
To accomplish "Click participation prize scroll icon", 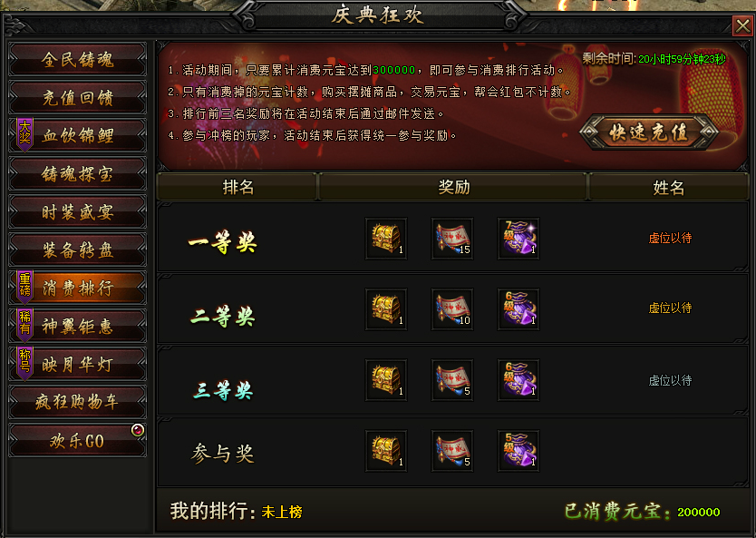I will (x=452, y=451).
